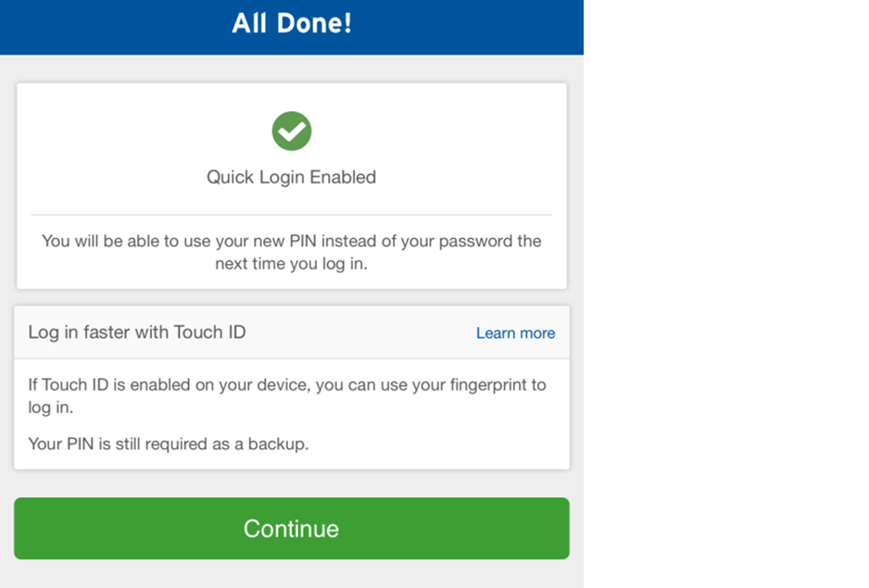Select the Log in faster with Touch ID heading

click(137, 332)
